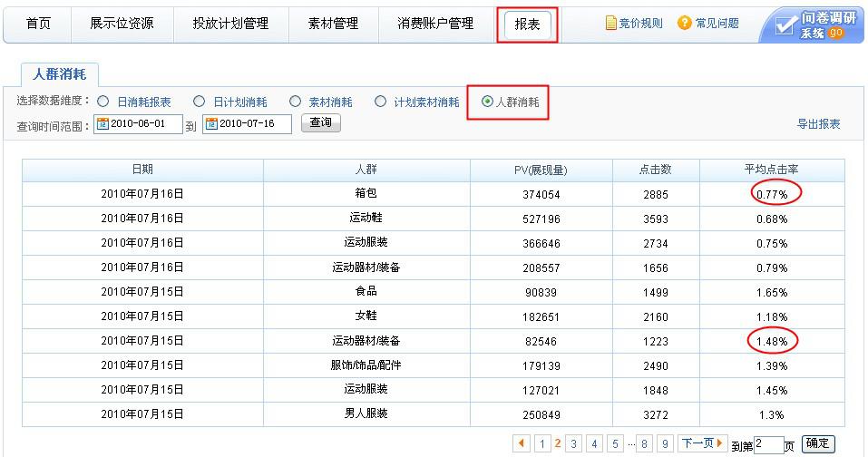
Task: Click the 食品 crowd cell
Action: (366, 291)
